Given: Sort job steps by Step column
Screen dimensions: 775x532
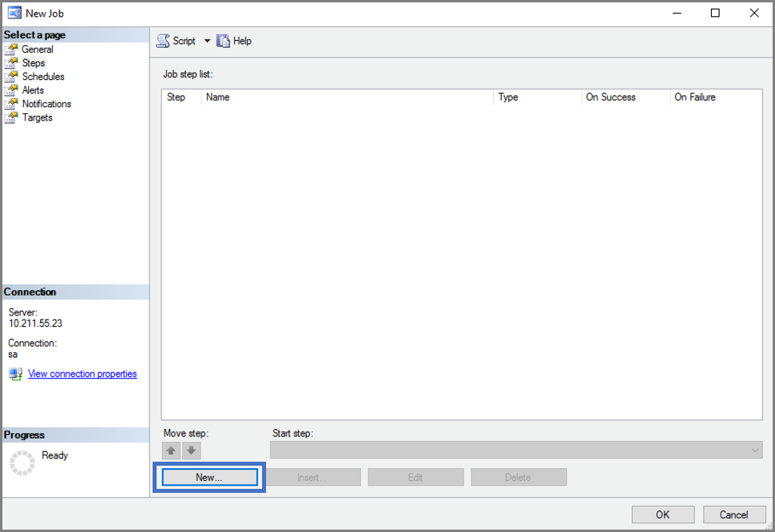Looking at the screenshot, I should pos(181,97).
